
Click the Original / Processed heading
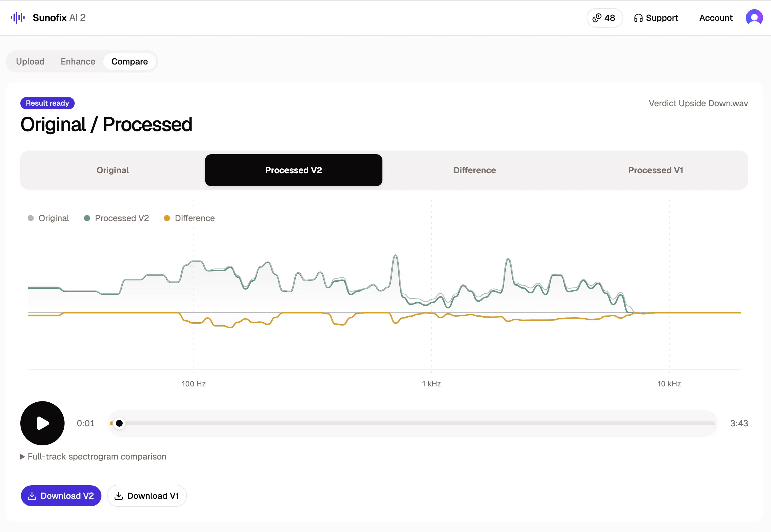coord(106,124)
